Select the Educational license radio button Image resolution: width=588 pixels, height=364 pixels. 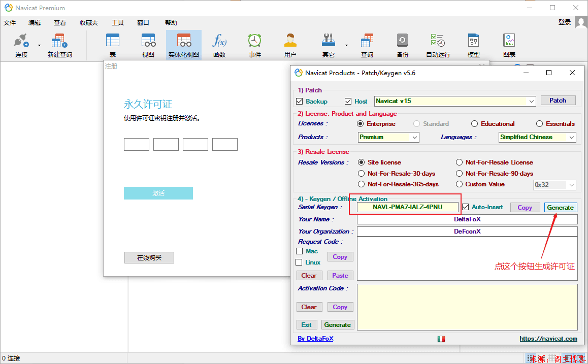474,124
